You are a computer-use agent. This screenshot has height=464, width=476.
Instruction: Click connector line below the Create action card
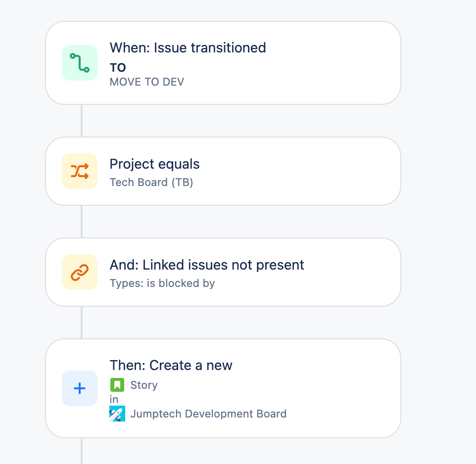[82, 451]
